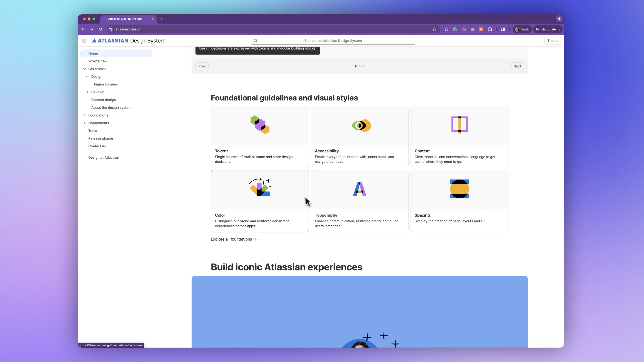
Task: Go back using the browser back arrow
Action: tap(83, 29)
